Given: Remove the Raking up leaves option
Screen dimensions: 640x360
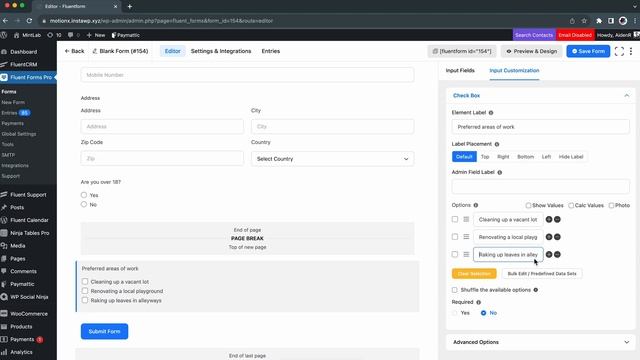Looking at the screenshot, I should (557, 254).
